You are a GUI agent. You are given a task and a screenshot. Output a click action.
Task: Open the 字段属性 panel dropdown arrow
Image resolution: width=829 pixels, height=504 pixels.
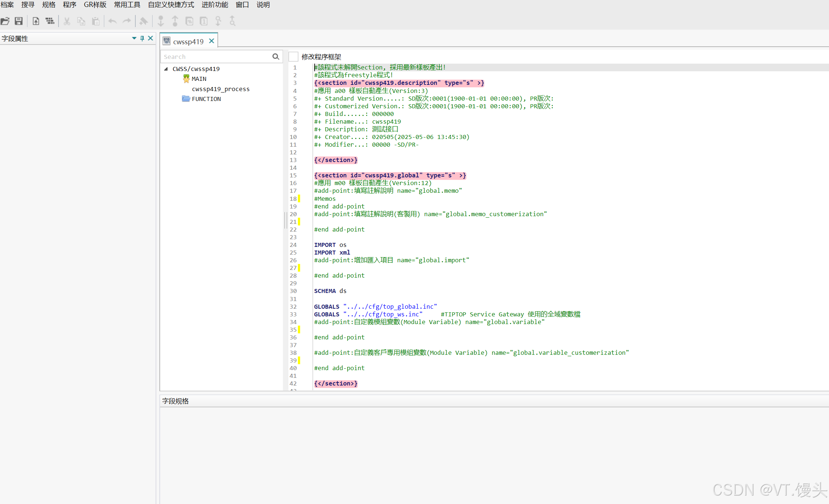(x=134, y=38)
